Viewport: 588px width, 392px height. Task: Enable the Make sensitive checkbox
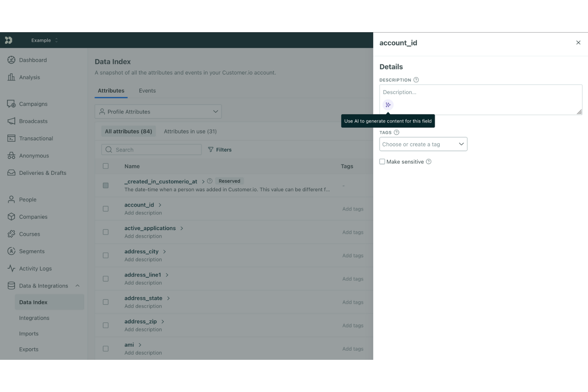(x=382, y=161)
